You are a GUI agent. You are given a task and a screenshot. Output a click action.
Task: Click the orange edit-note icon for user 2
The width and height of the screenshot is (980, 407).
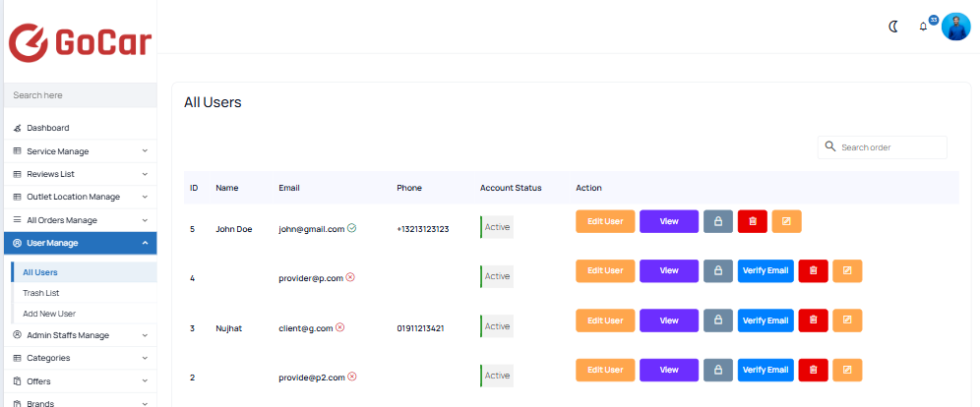(x=847, y=370)
